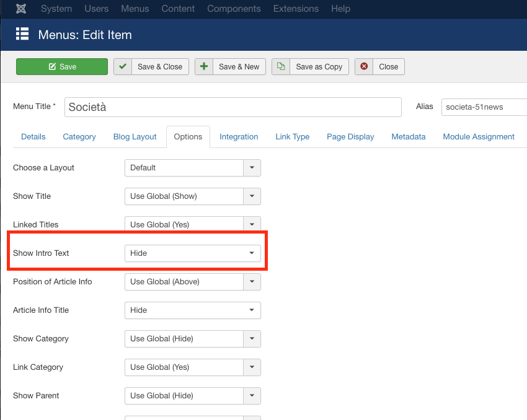Image resolution: width=527 pixels, height=420 pixels.
Task: Click the red X Close icon
Action: [364, 67]
